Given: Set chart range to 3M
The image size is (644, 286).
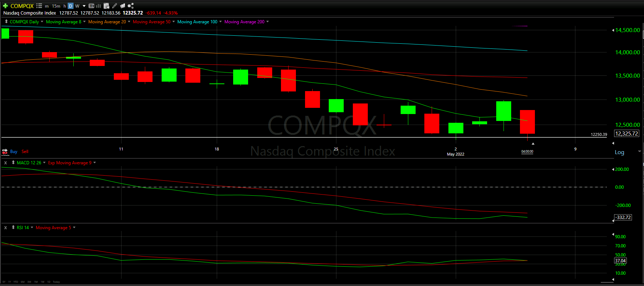Looking at the screenshot, I should pyautogui.click(x=29, y=282).
